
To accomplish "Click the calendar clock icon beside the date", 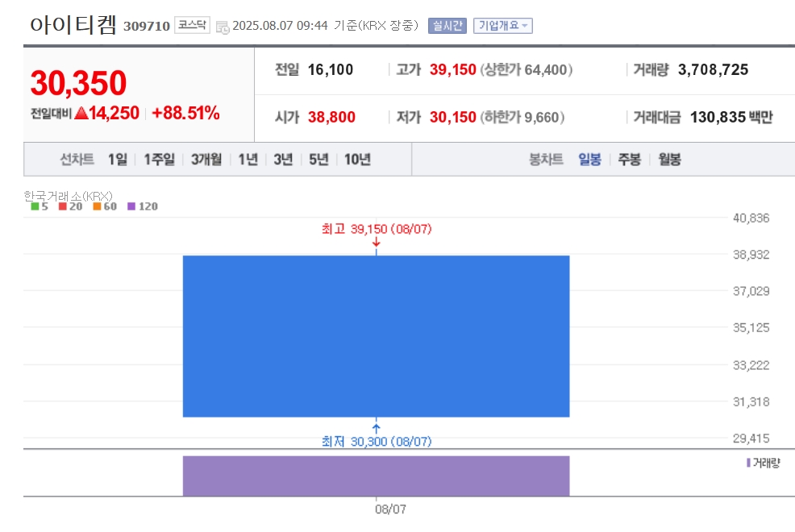I will tap(223, 27).
